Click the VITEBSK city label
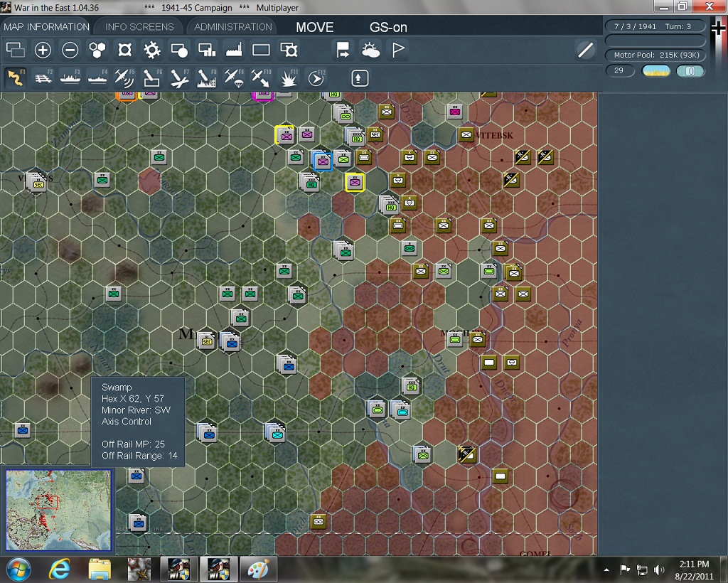The height and width of the screenshot is (583, 728). pos(495,136)
